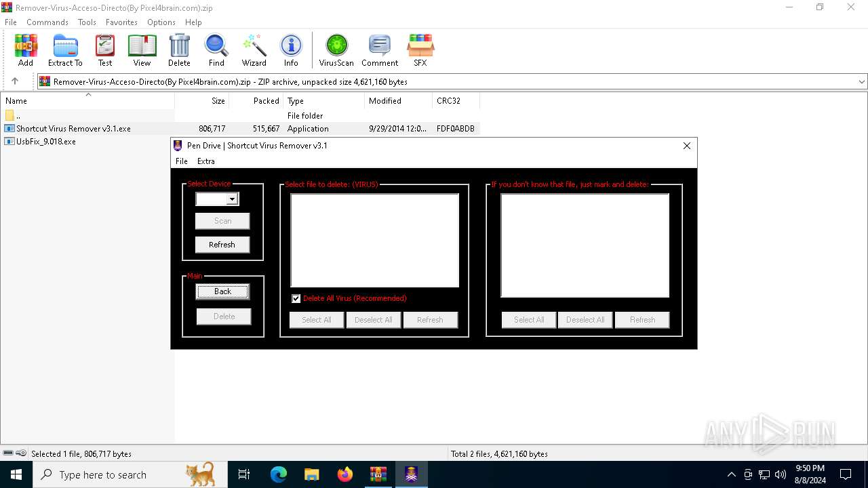Viewport: 868px width, 488px height.
Task: Click the SFX toolbar icon
Action: coord(420,51)
